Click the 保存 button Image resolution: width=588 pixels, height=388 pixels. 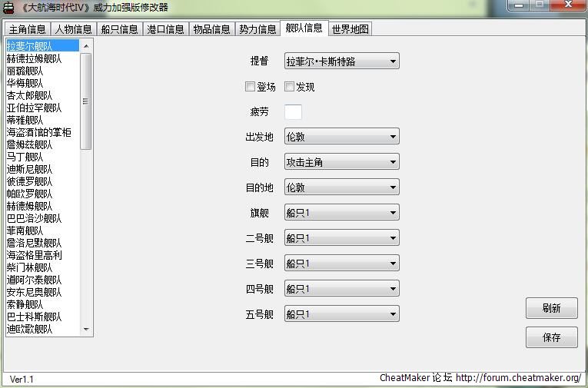552,337
